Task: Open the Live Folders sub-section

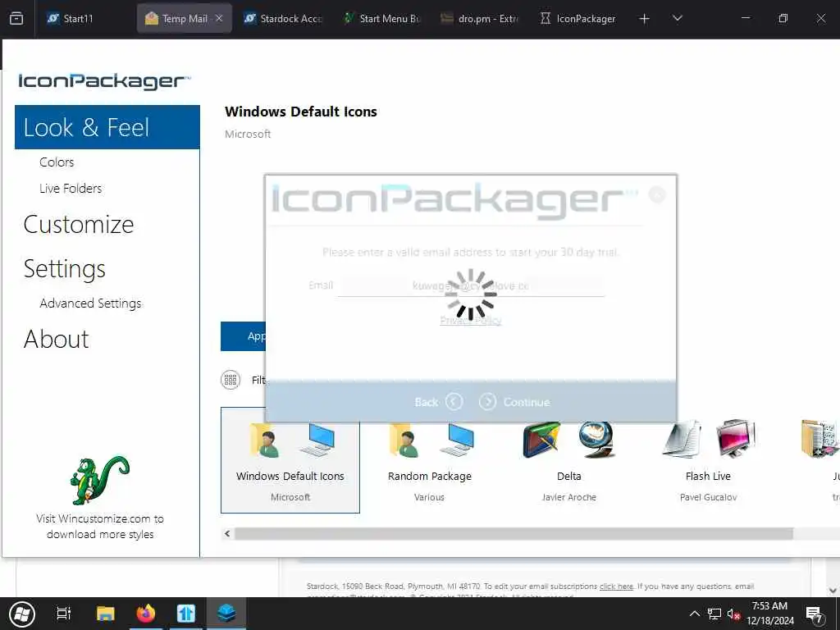Action: point(71,188)
